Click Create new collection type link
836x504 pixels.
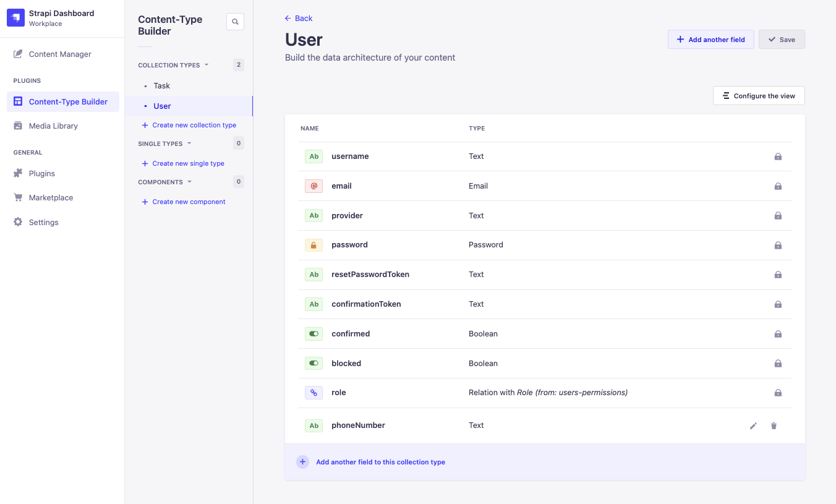(x=189, y=125)
